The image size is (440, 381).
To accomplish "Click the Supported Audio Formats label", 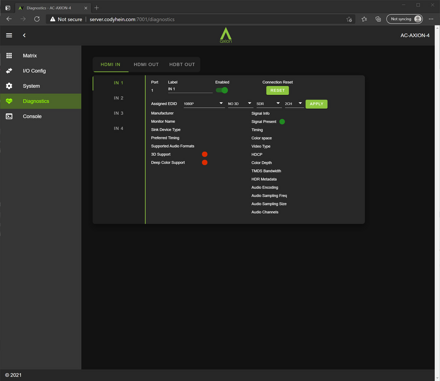I will click(172, 146).
